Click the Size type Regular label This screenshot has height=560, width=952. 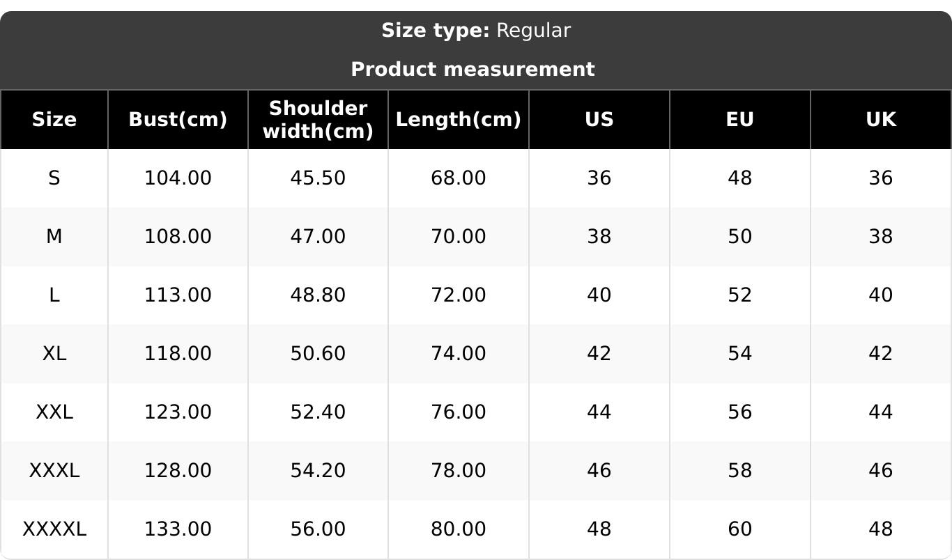pyautogui.click(x=476, y=31)
